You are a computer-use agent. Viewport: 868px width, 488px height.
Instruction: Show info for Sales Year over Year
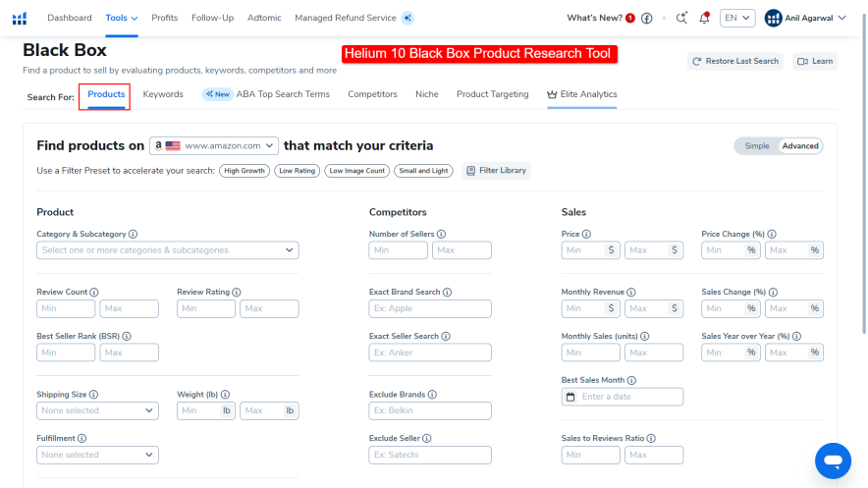[796, 337]
